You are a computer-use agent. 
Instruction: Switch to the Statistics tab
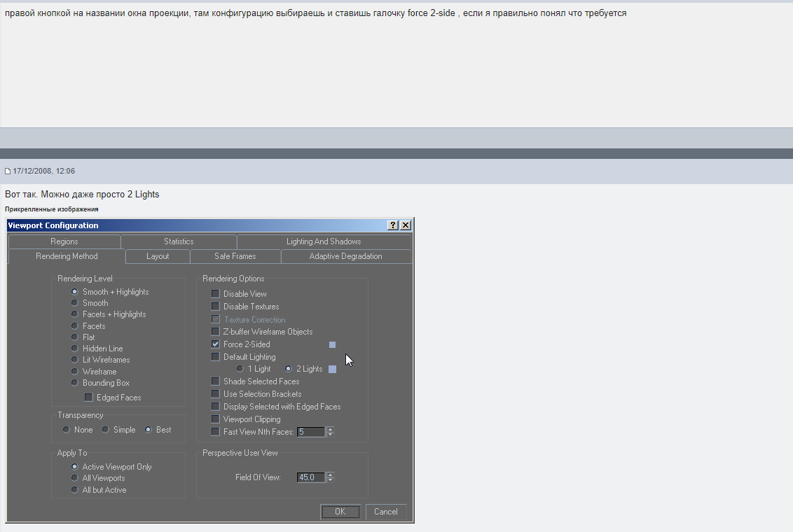(x=179, y=241)
